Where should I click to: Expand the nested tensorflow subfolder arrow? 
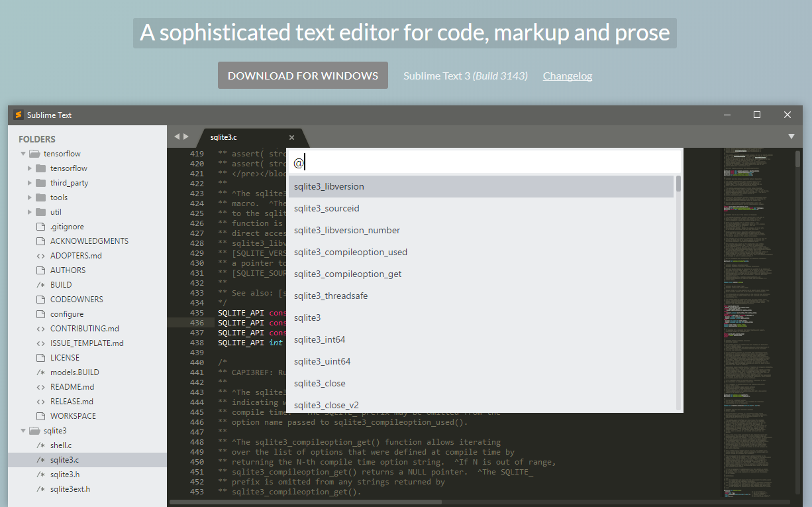click(x=30, y=168)
